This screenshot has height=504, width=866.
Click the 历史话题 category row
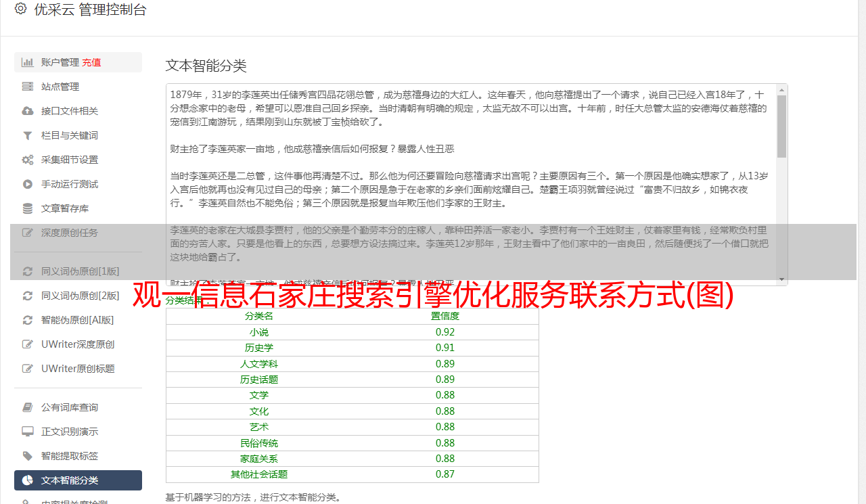(x=352, y=380)
